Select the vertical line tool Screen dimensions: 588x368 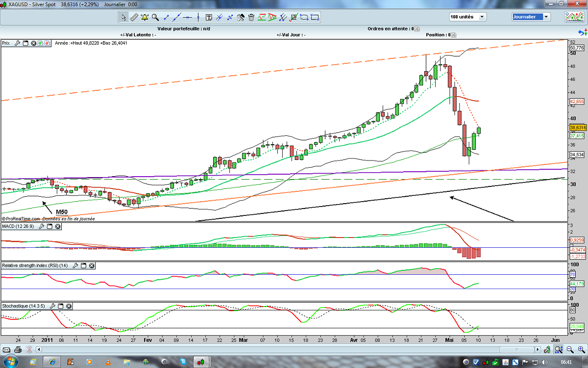click(x=198, y=17)
